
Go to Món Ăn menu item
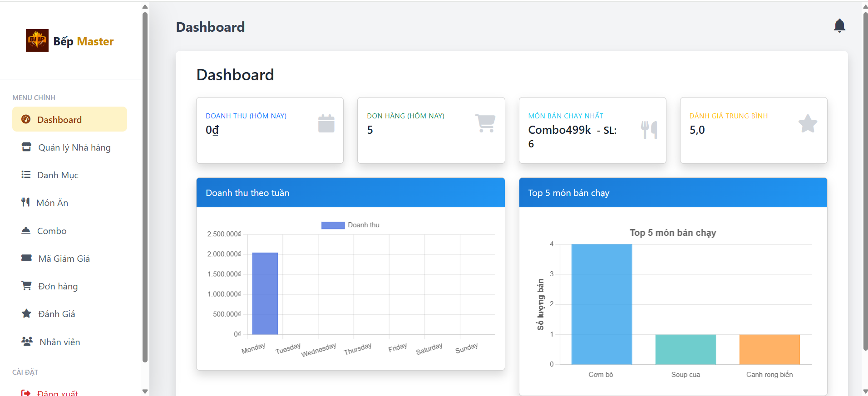(52, 203)
